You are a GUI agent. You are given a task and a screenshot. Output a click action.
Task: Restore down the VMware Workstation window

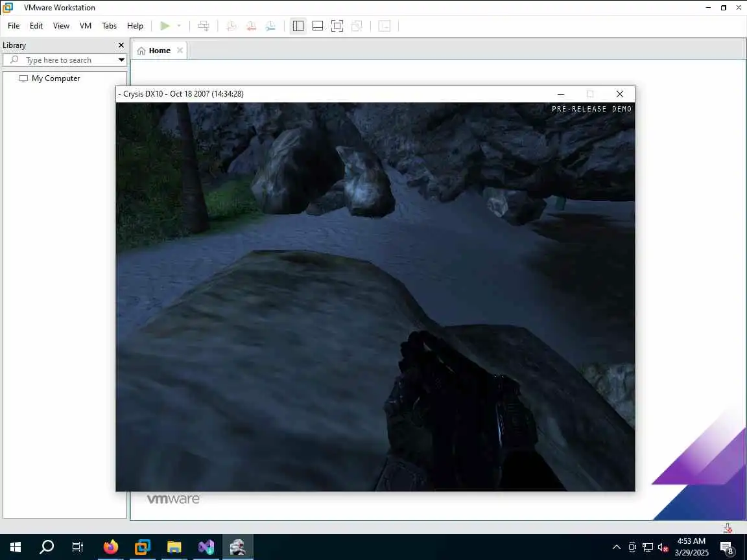[724, 8]
